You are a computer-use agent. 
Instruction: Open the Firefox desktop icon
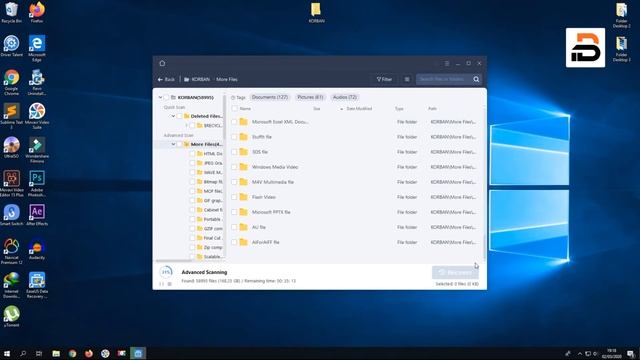click(x=37, y=12)
